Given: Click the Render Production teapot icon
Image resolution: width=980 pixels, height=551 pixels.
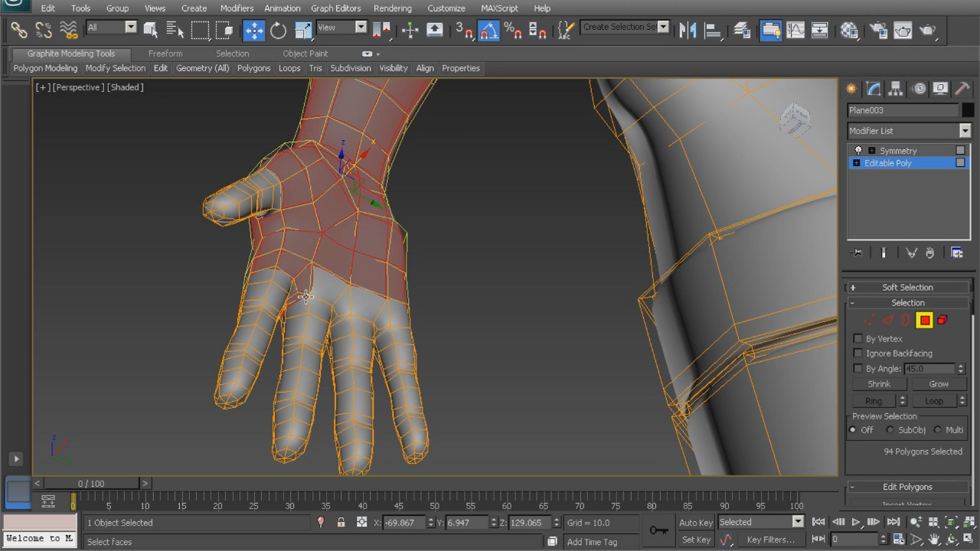Looking at the screenshot, I should point(927,30).
